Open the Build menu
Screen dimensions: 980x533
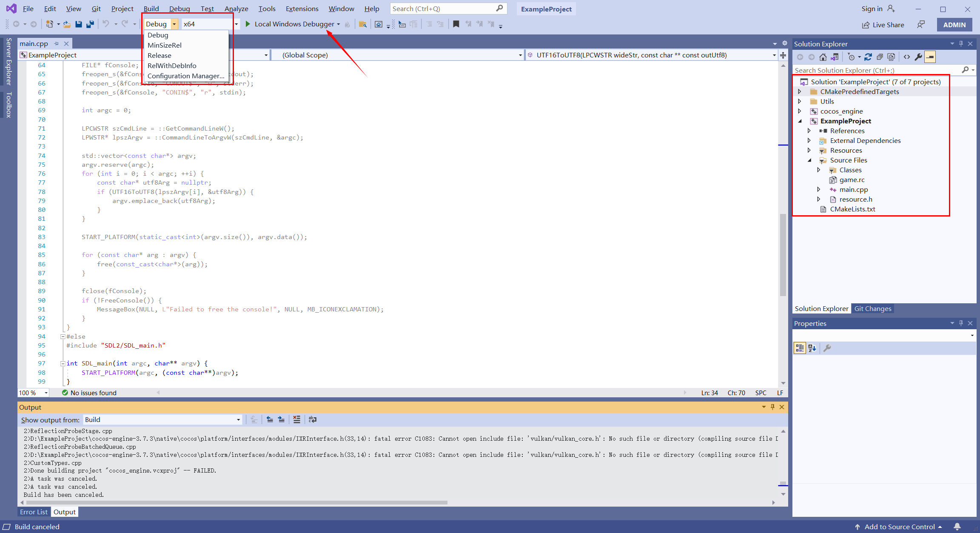[150, 9]
